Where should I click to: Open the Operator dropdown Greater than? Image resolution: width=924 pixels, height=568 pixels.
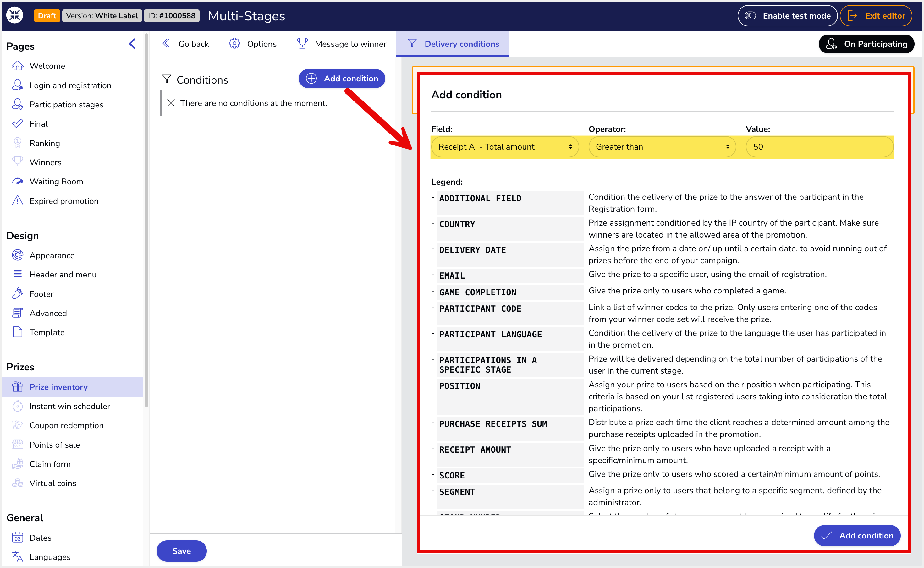coord(662,147)
